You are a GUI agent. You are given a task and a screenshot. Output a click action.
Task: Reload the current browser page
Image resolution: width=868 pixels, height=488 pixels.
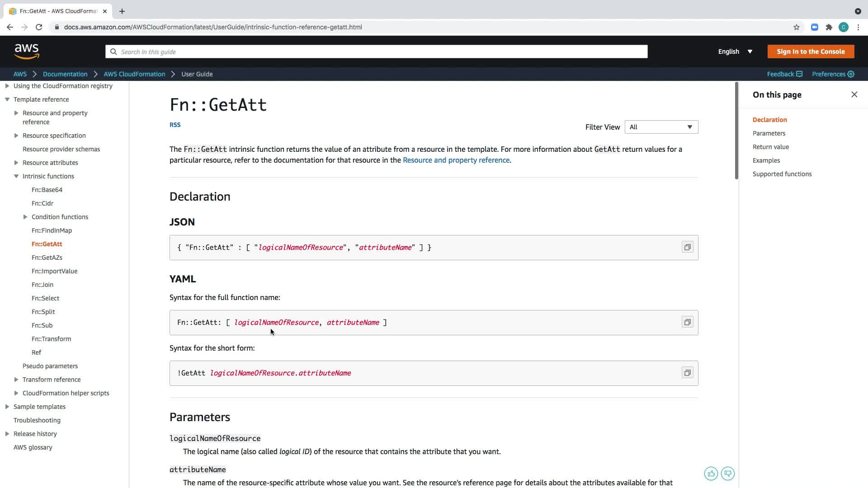click(39, 27)
